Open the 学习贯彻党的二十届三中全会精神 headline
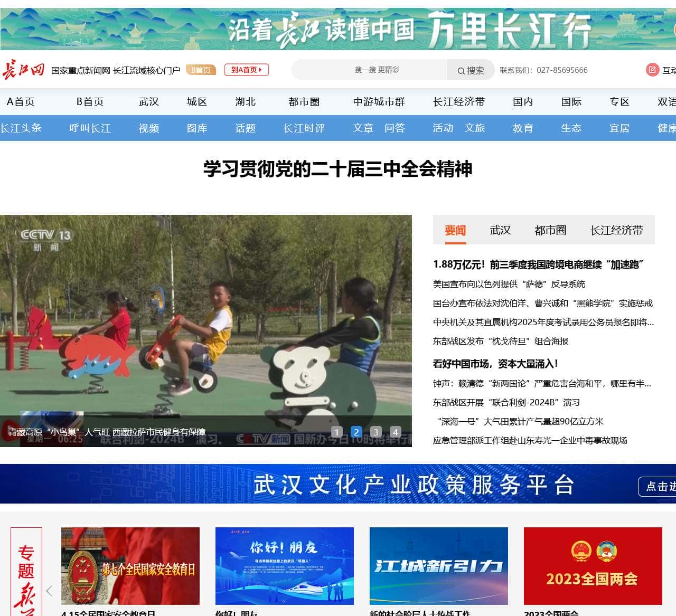This screenshot has height=616, width=676. pyautogui.click(x=337, y=169)
